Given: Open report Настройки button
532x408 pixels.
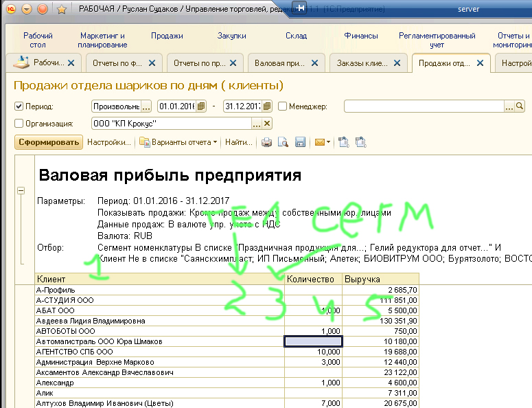Looking at the screenshot, I should [108, 143].
